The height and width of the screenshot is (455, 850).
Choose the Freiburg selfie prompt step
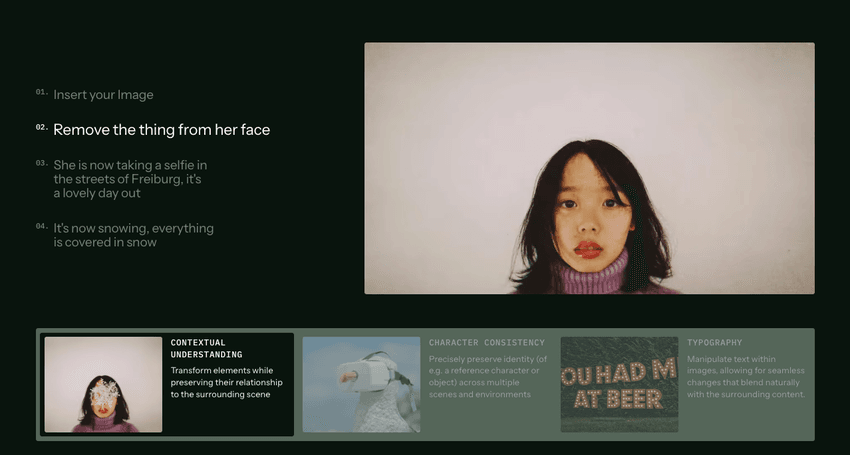click(130, 179)
